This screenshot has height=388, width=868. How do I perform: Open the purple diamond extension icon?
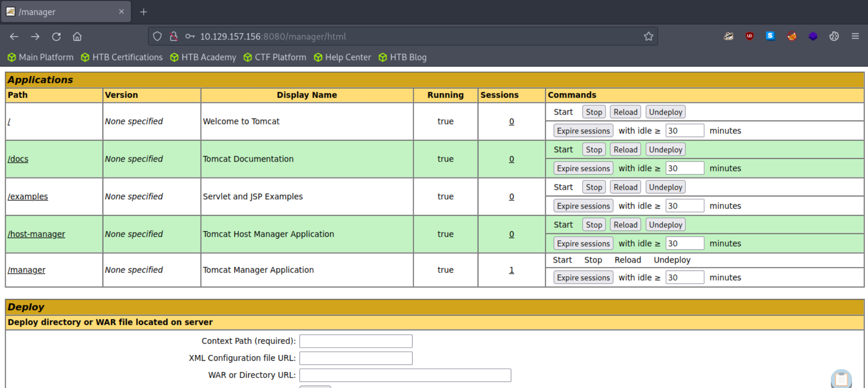coord(813,36)
